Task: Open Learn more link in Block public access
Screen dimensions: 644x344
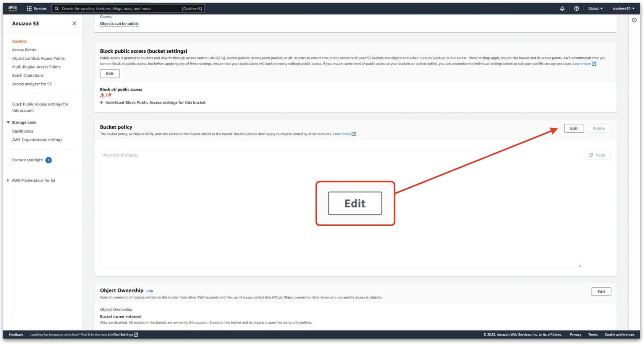Action: click(x=581, y=64)
